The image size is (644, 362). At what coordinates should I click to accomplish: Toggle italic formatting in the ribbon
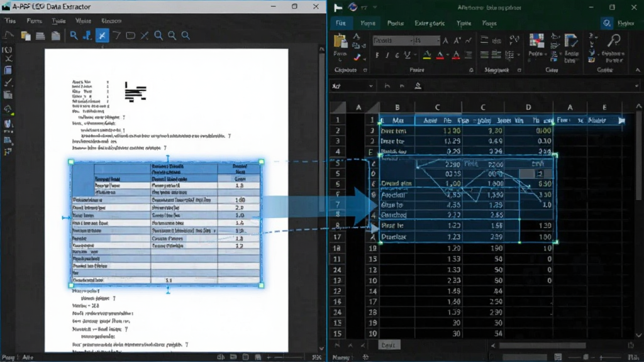pyautogui.click(x=387, y=55)
